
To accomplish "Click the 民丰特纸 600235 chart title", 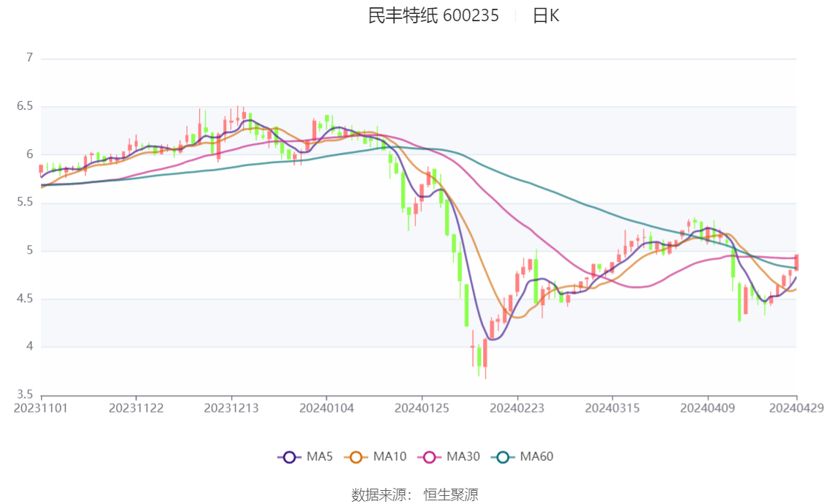I will click(433, 15).
